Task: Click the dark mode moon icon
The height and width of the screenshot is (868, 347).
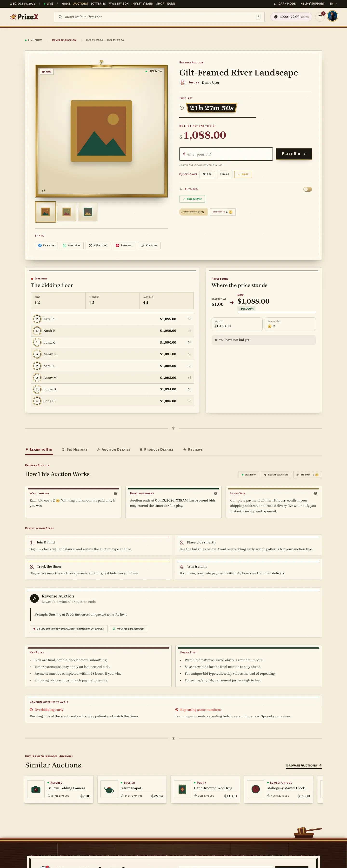Action: 275,4
